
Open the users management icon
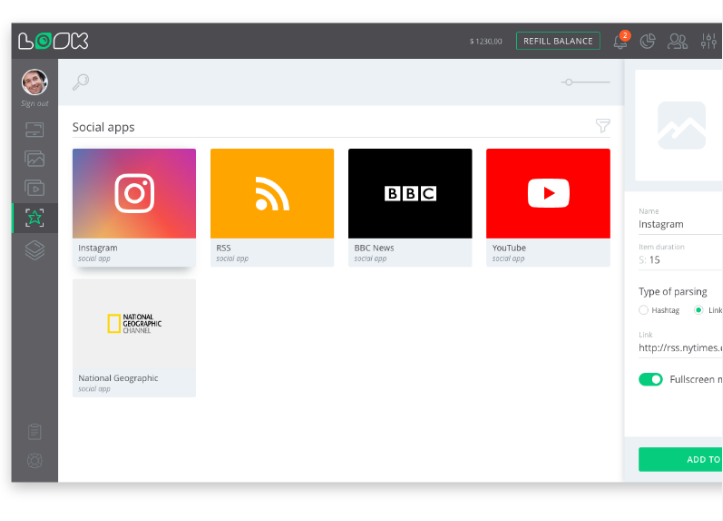[678, 41]
